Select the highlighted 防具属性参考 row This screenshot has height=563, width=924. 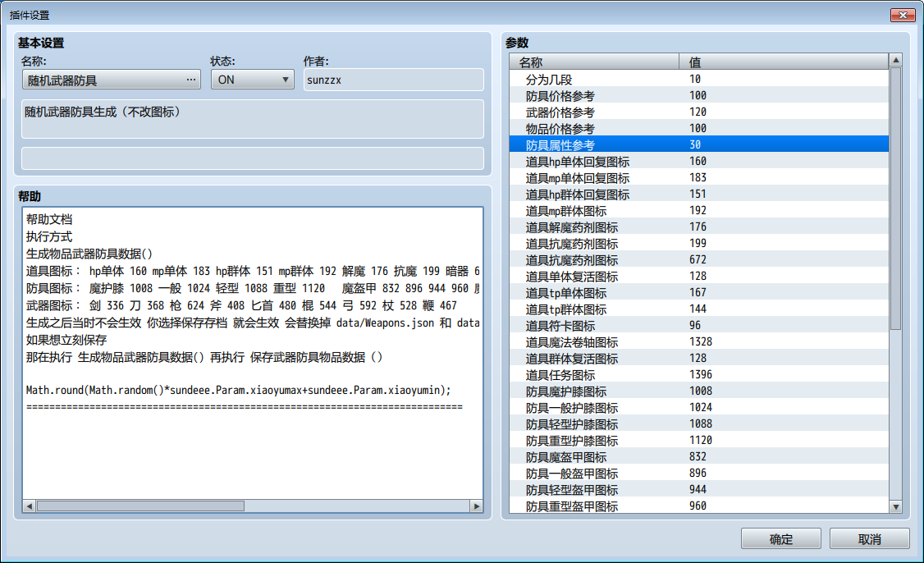pyautogui.click(x=699, y=144)
